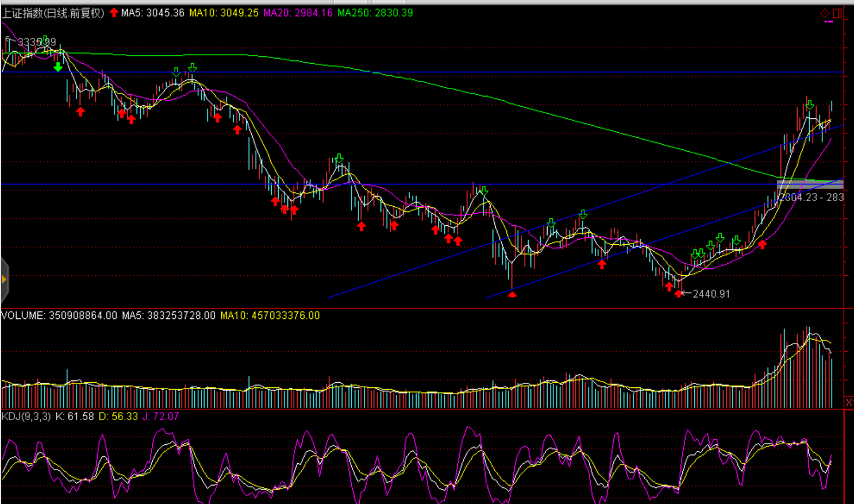This screenshot has width=854, height=504.
Task: Click the MA10: 3049.25 indicator label
Action: coord(224,13)
